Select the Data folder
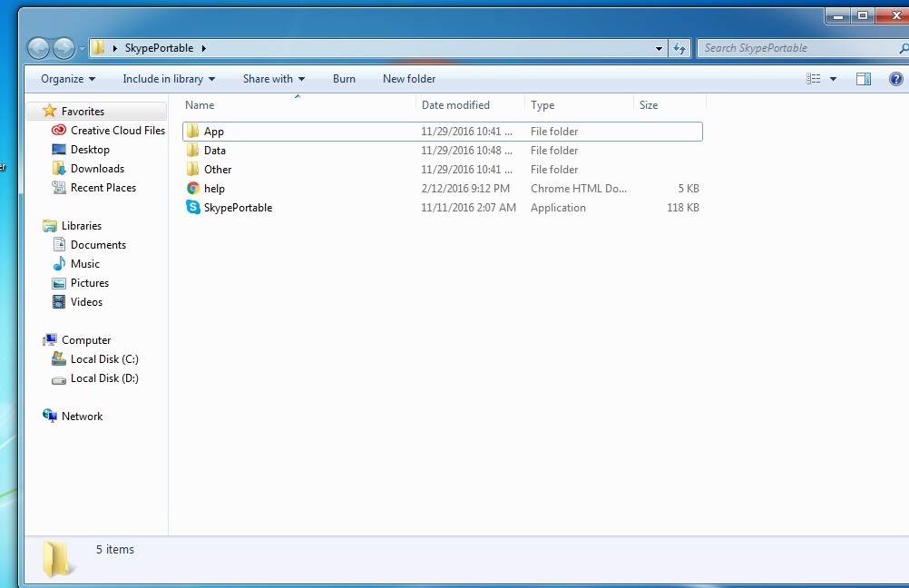This screenshot has height=588, width=909. pyautogui.click(x=215, y=151)
